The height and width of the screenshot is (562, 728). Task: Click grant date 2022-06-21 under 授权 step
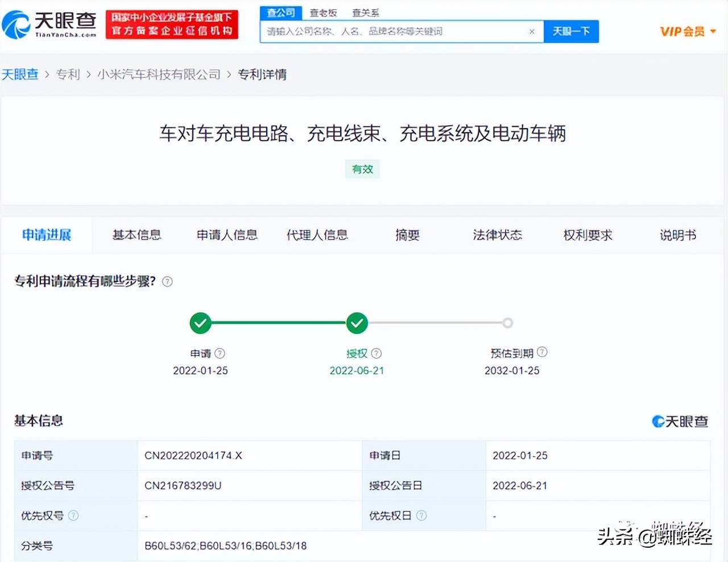pyautogui.click(x=357, y=371)
